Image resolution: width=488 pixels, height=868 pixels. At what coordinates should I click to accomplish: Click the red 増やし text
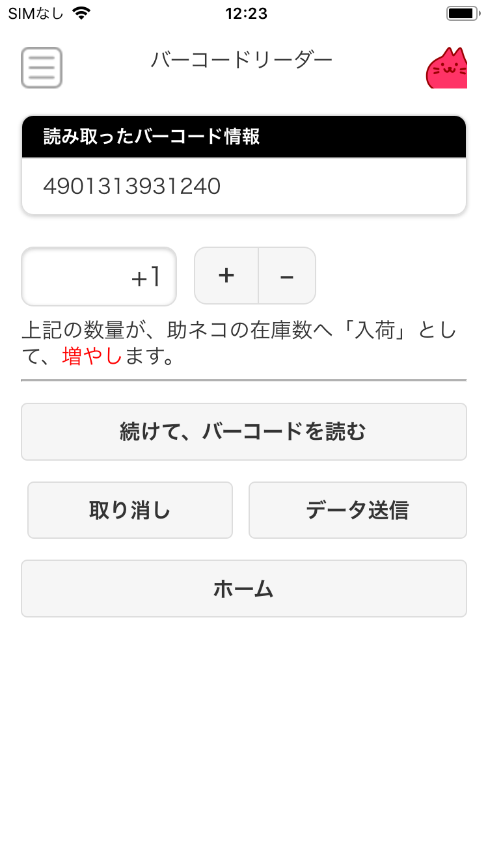coord(92,357)
